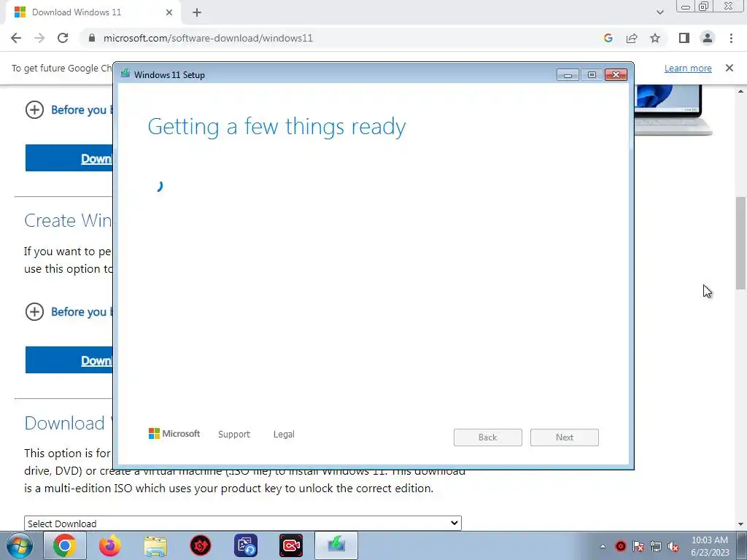747x560 pixels.
Task: Reload the page in Chrome
Action: tap(63, 38)
